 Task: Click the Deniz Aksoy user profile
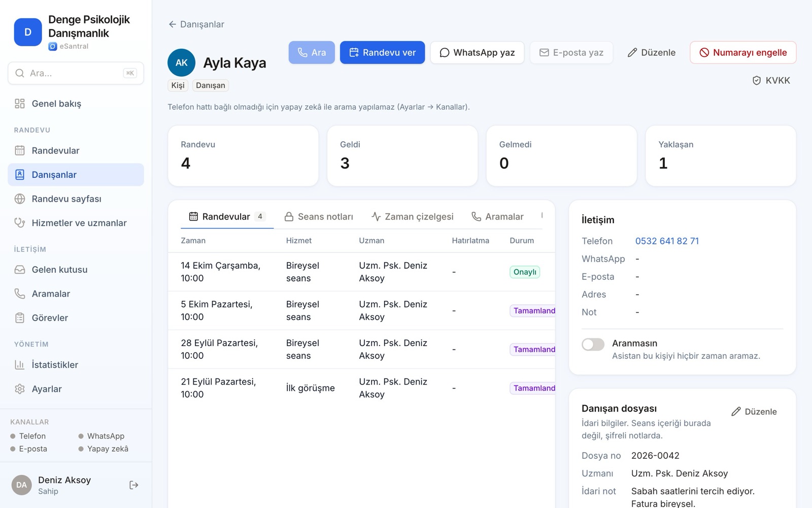[64, 485]
